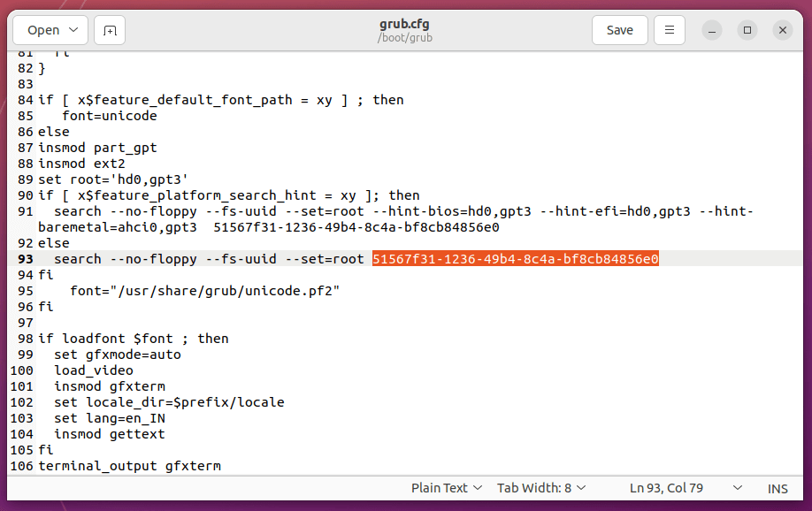Place cursor on 'insmod ext2' line 88
This screenshot has width=812, height=511.
tap(82, 164)
